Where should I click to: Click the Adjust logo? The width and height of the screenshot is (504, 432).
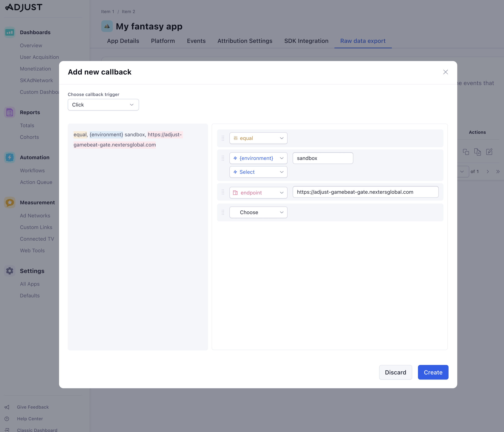pos(23,7)
